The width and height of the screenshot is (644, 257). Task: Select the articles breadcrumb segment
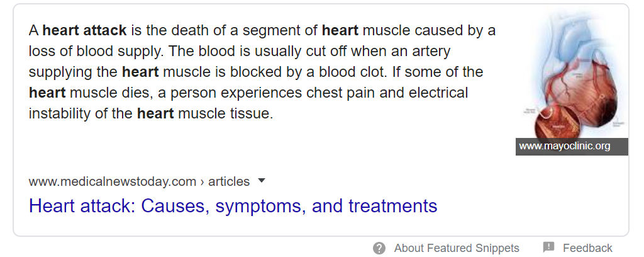click(229, 182)
